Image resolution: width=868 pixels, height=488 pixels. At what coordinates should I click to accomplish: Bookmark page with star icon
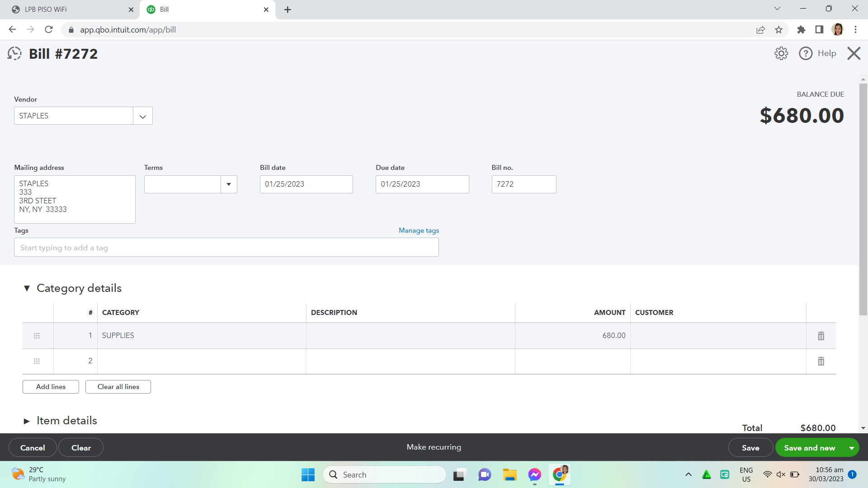point(778,30)
